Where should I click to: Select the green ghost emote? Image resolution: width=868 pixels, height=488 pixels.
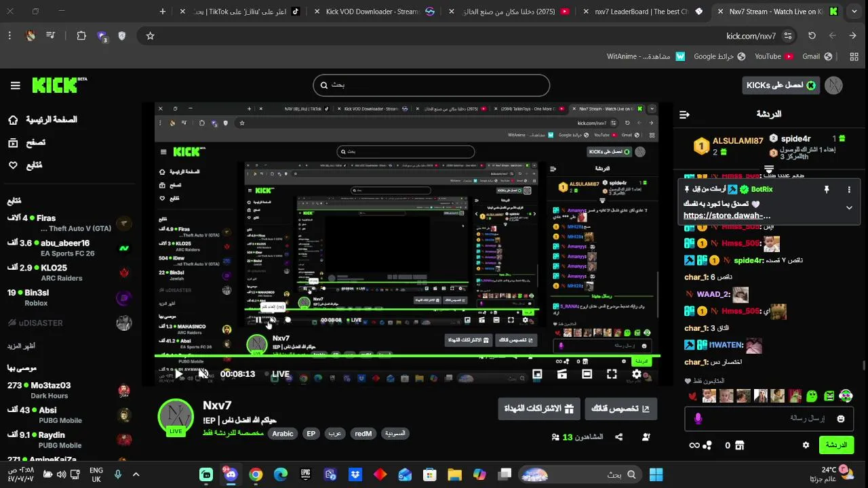tap(812, 396)
